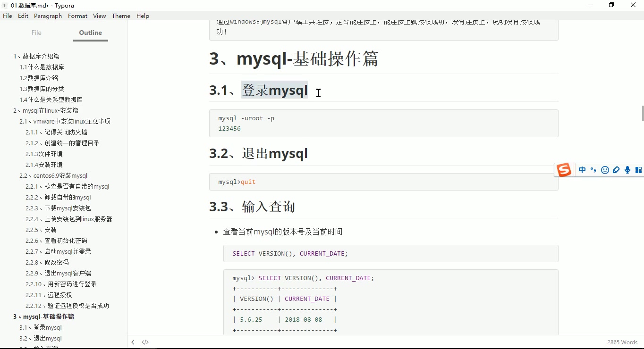Select outline item 3.2、退出mysql
The image size is (644, 349).
(41, 338)
